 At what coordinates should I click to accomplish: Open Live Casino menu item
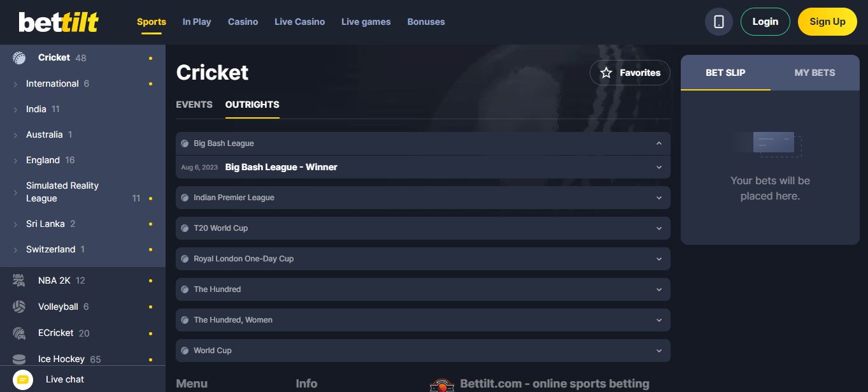[x=299, y=22]
